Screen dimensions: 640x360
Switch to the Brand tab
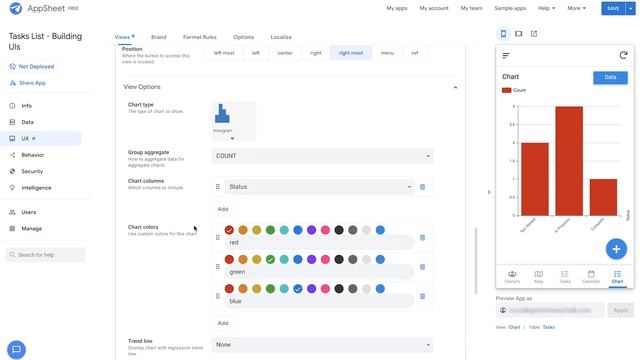coord(159,37)
